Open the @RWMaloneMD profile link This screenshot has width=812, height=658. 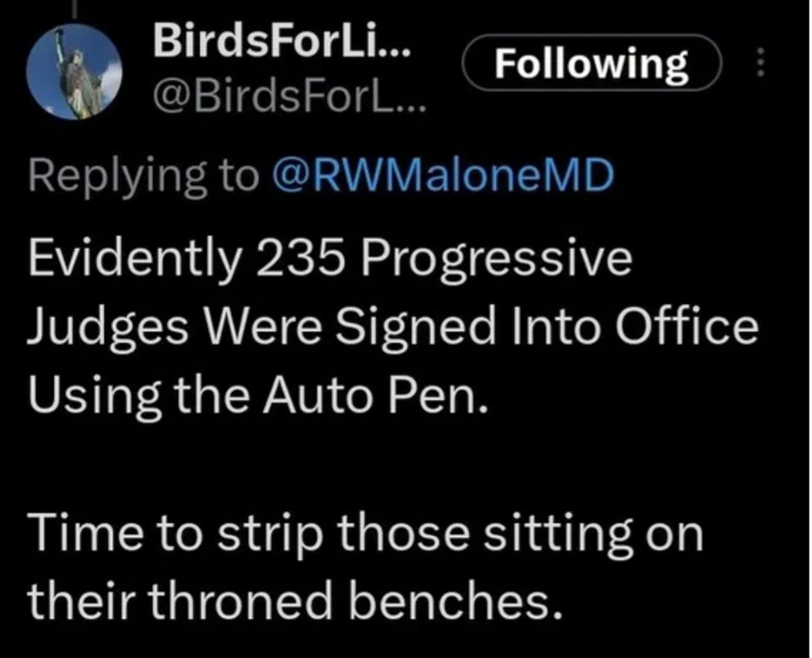click(442, 176)
